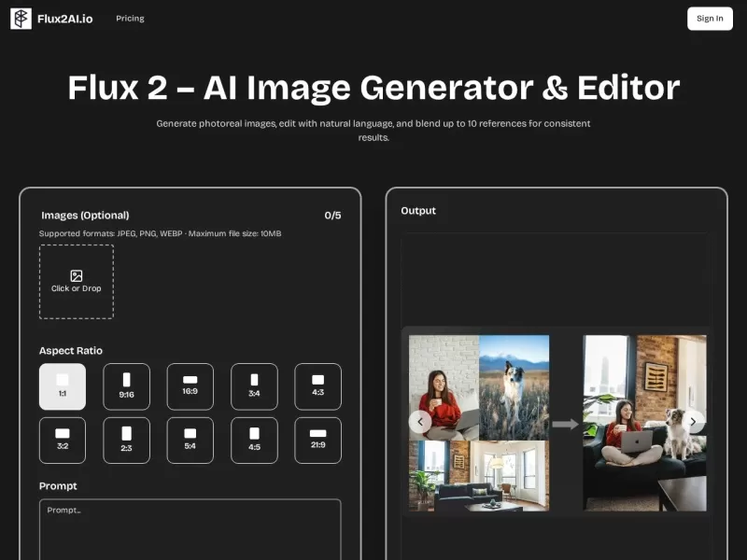Click the Sign In button
Screen dimensions: 747x560
pos(710,18)
